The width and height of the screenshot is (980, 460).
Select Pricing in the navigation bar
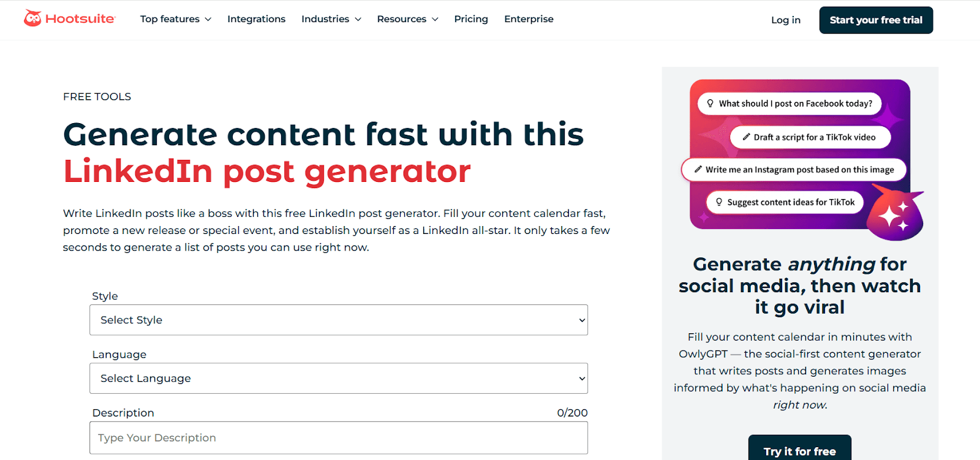point(470,19)
